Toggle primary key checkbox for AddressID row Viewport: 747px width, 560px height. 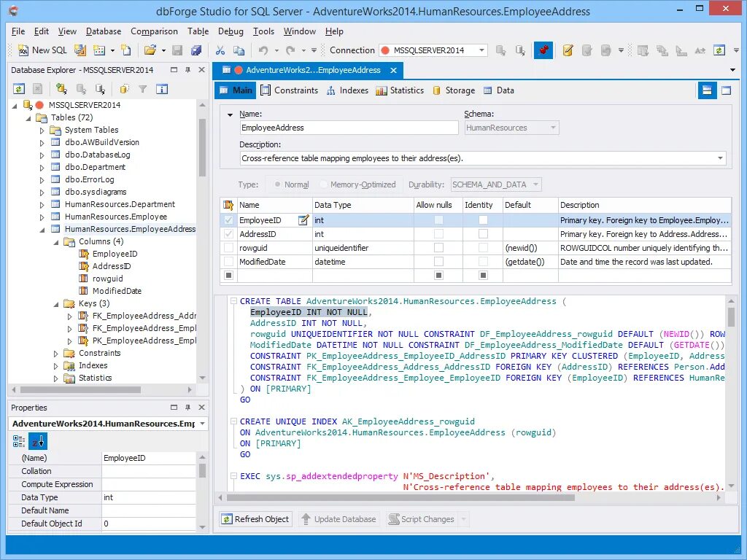[228, 234]
